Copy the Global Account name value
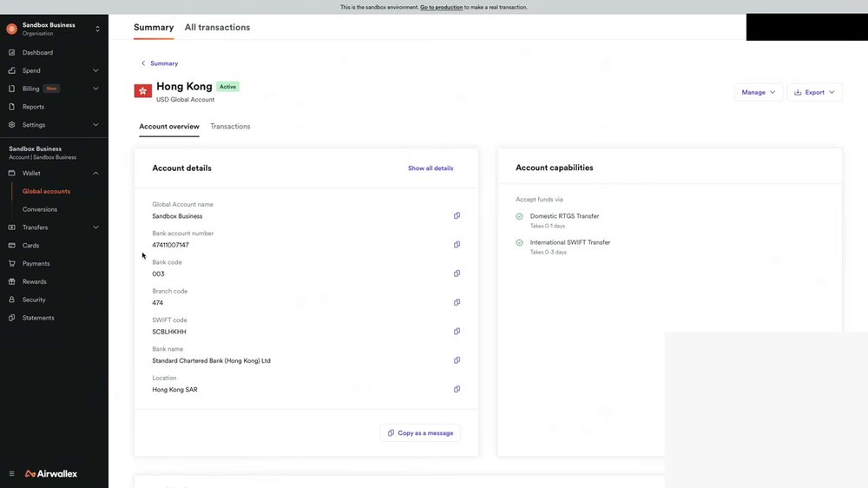868x488 pixels. pos(457,215)
